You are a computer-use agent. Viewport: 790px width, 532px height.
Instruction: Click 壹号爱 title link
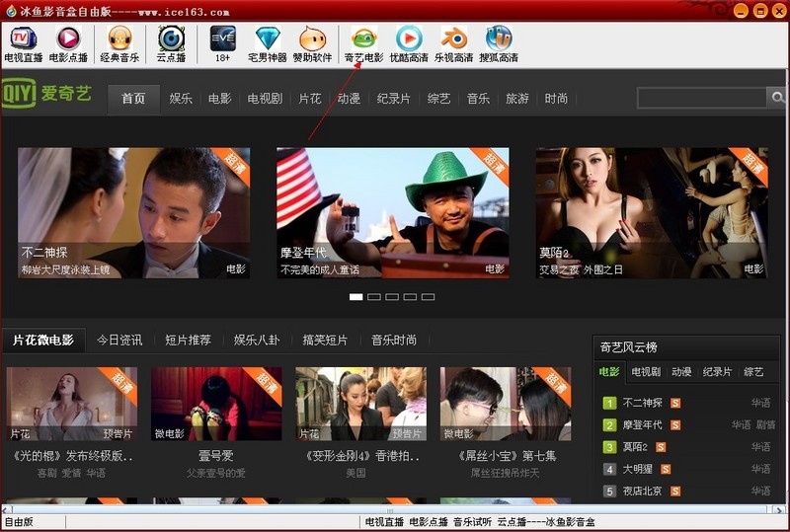(216, 456)
